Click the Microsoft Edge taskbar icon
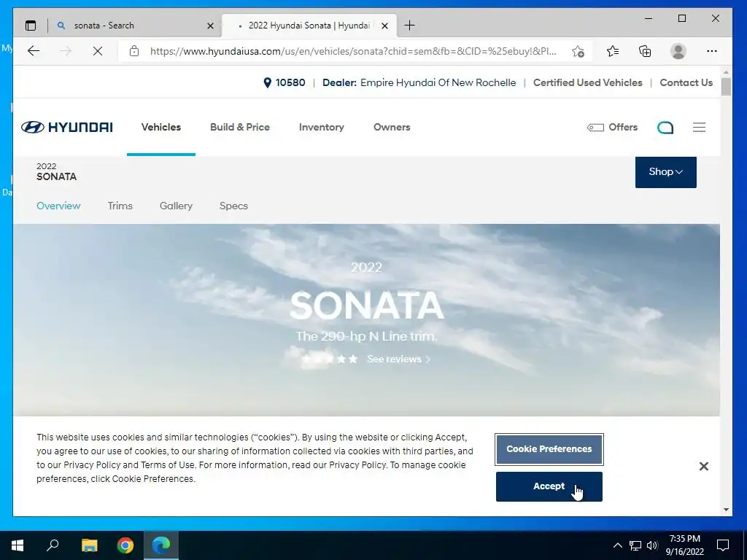 point(161,545)
